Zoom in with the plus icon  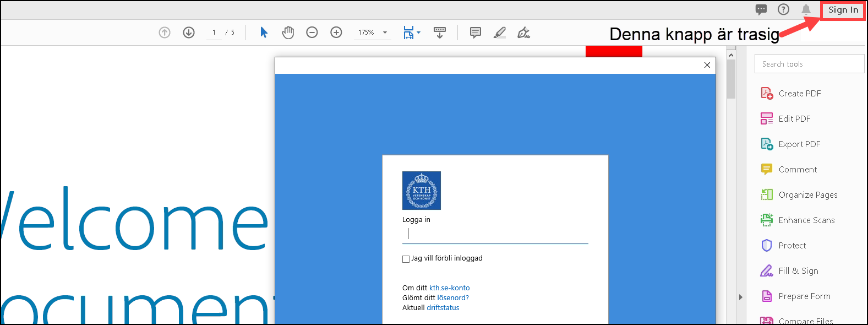coord(336,32)
